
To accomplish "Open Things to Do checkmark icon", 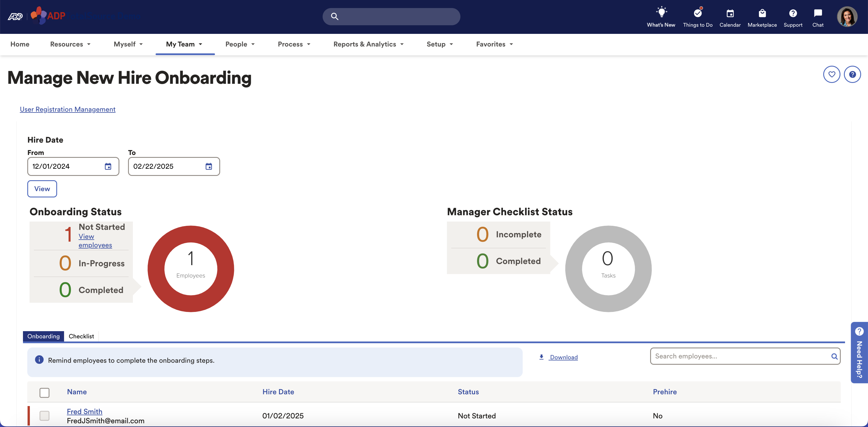I will [x=697, y=14].
